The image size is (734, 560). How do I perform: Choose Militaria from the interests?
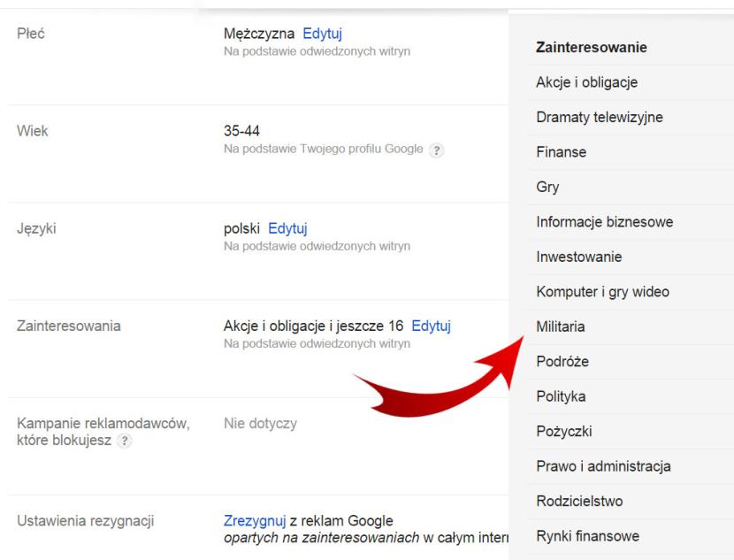560,327
